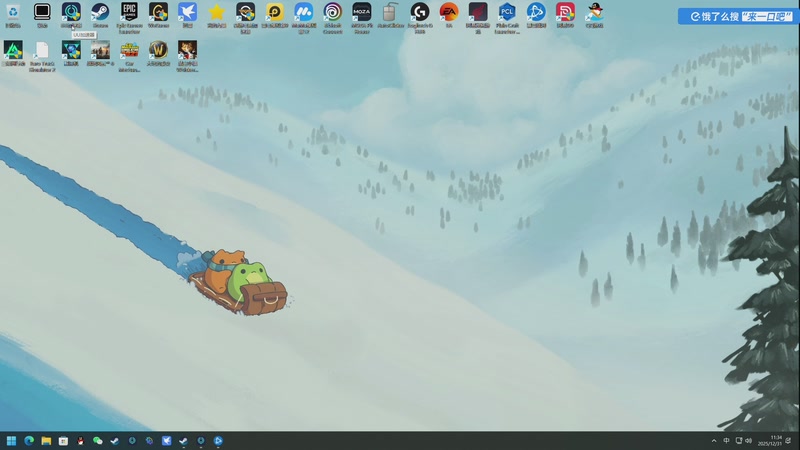The height and width of the screenshot is (450, 800).
Task: Open the red D logo desktop shortcut
Action: 565,15
